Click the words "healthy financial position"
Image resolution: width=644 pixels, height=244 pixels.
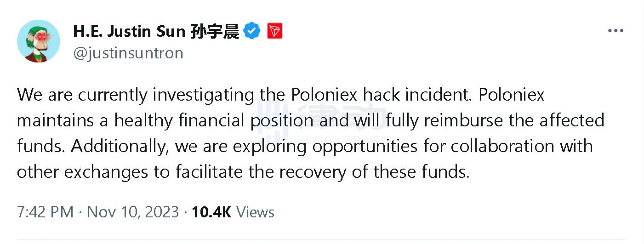click(207, 120)
